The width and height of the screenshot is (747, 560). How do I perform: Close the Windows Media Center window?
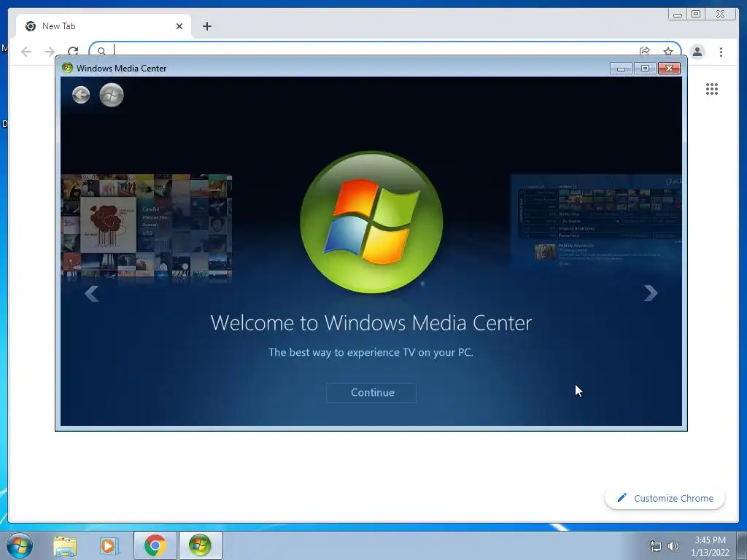pos(669,69)
